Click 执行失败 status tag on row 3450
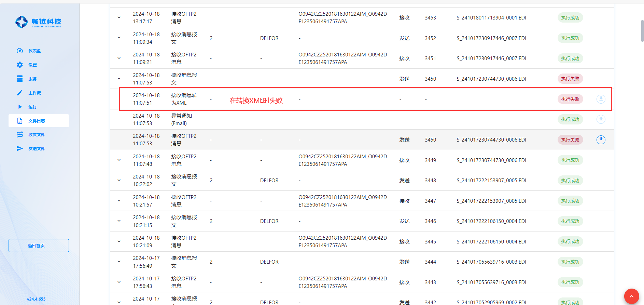Screen dimensions: 644x305 pos(570,79)
